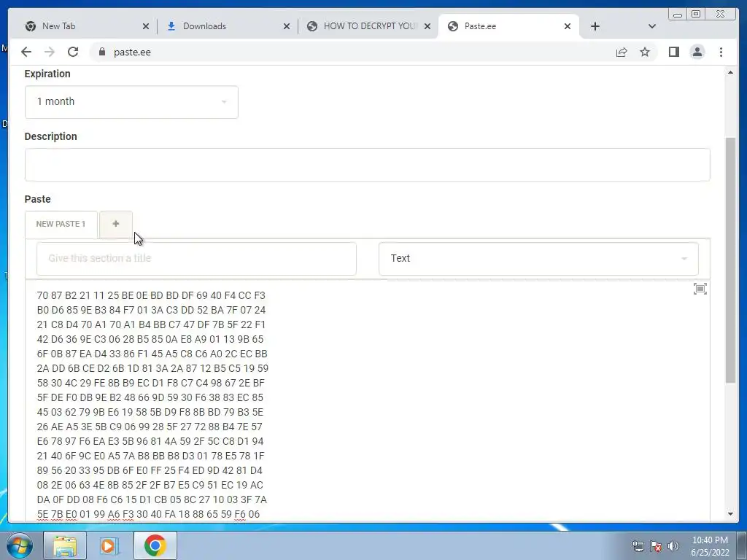The height and width of the screenshot is (560, 747).
Task: Open Action Center flag icon
Action: point(656,546)
